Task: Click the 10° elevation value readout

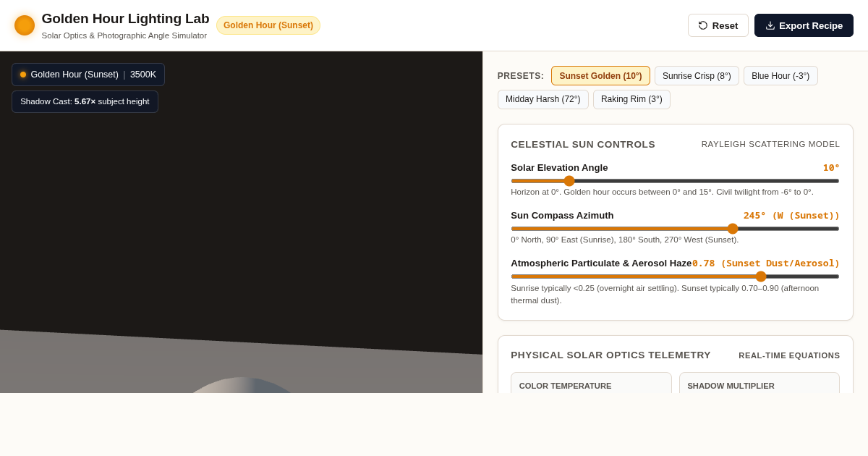Action: pyautogui.click(x=831, y=168)
